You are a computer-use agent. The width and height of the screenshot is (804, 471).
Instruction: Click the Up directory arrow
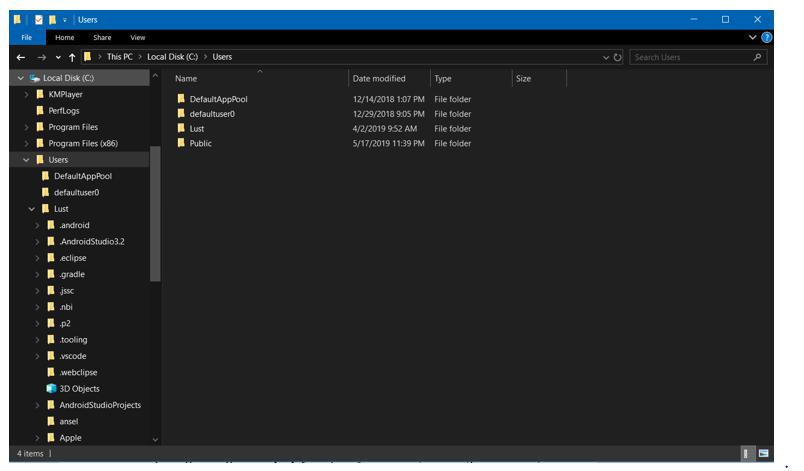point(72,57)
